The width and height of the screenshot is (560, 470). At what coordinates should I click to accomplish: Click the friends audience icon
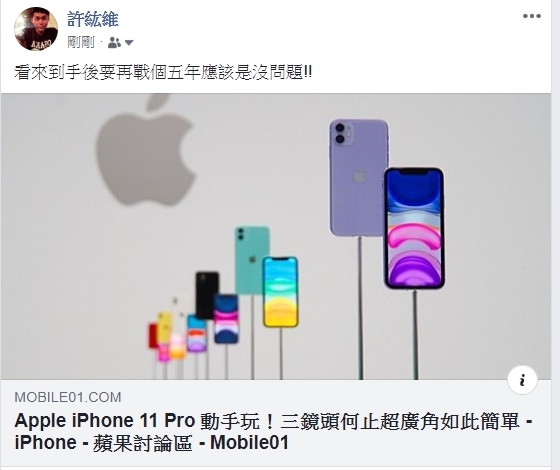(x=114, y=42)
